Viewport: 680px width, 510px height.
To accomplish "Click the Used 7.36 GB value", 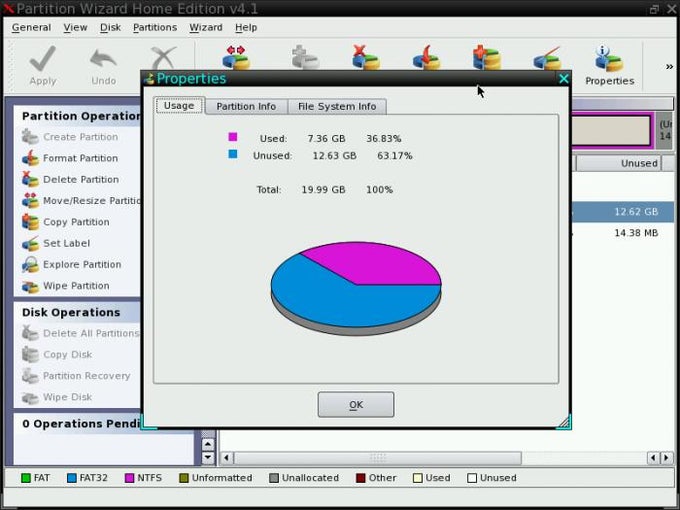I will pyautogui.click(x=326, y=138).
